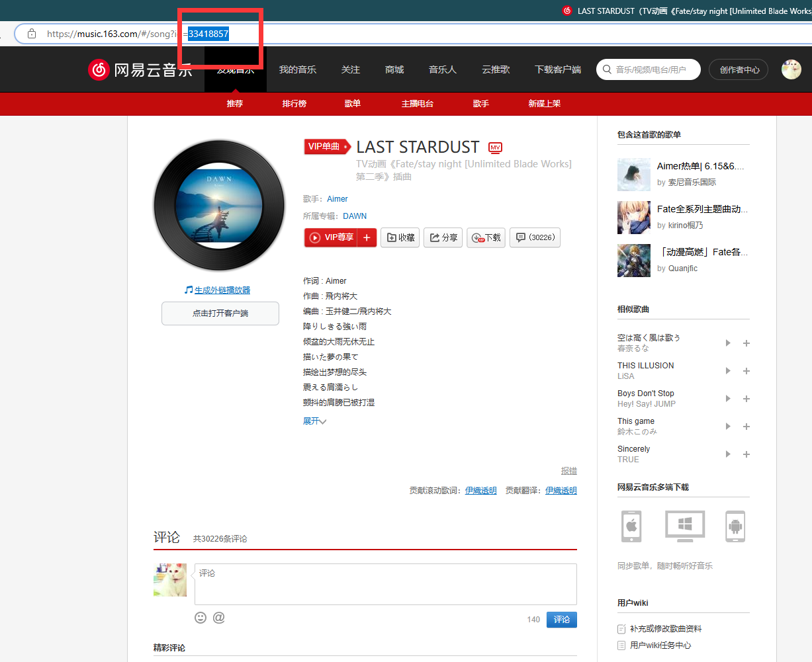Insert emoji with smiley icon

tap(201, 618)
